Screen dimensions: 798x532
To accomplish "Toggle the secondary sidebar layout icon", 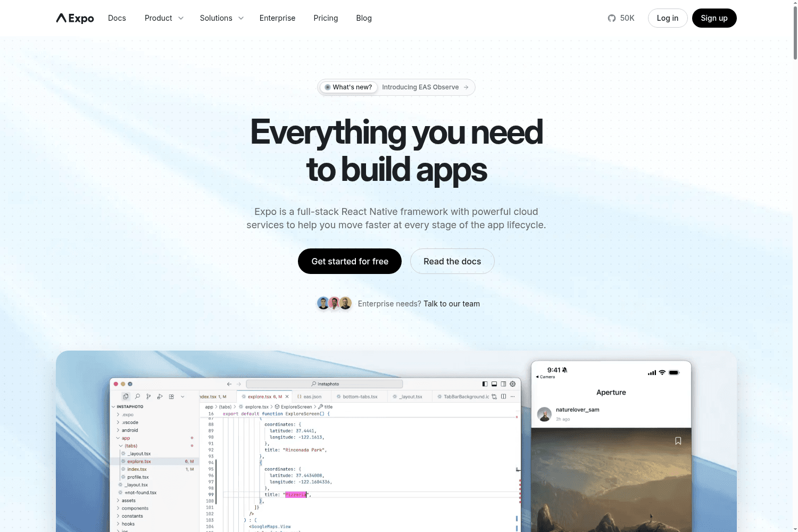I will tap(503, 384).
